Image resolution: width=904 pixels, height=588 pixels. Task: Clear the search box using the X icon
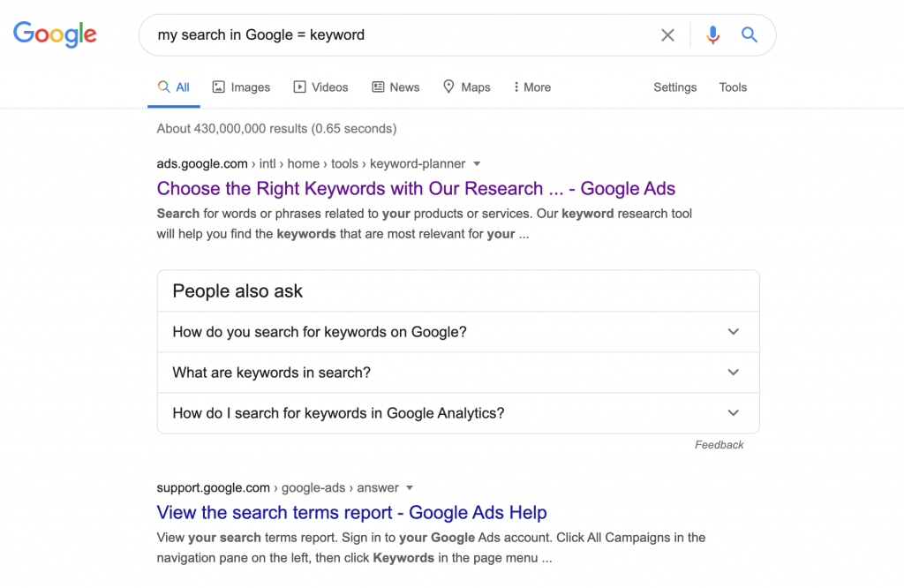tap(667, 34)
